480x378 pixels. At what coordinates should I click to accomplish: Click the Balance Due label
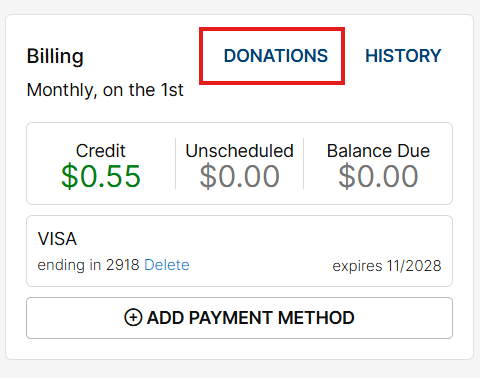point(378,151)
